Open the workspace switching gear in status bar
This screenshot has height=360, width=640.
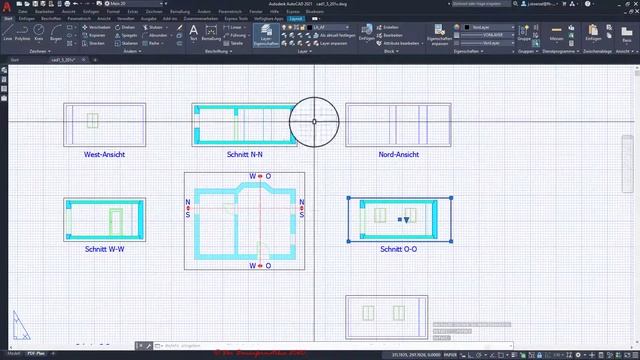[578, 355]
